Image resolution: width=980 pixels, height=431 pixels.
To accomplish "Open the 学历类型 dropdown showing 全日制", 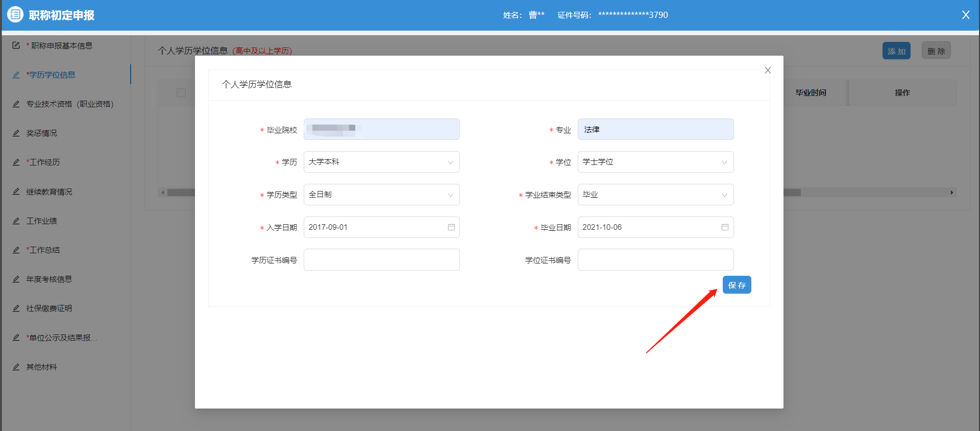I will (x=382, y=195).
